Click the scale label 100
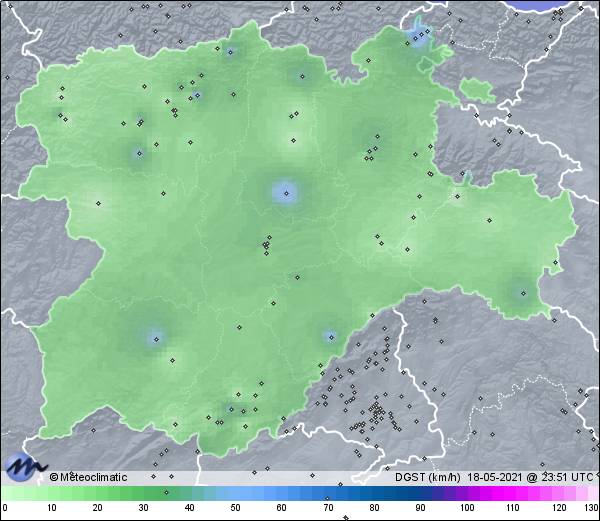This screenshot has height=521, width=600. [467, 508]
